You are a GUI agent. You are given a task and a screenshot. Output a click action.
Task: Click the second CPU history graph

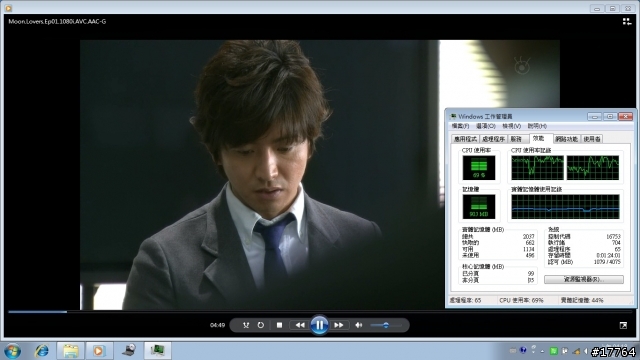click(593, 168)
